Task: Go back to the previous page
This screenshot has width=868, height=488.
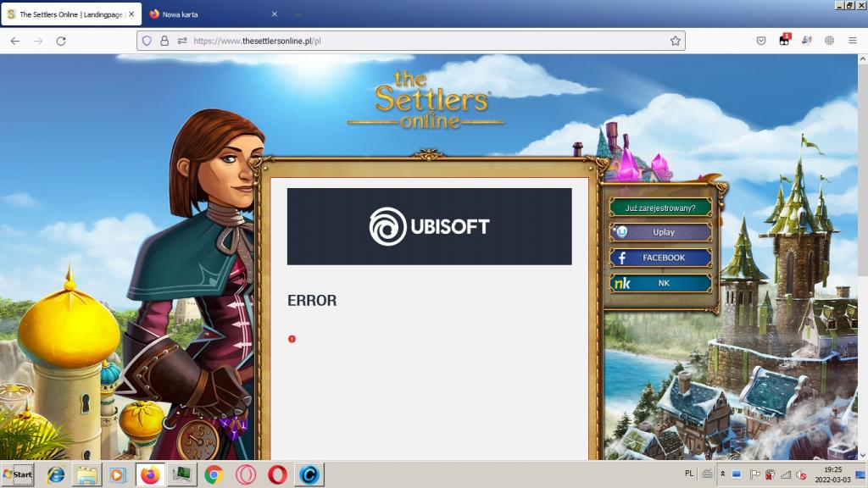Action: [15, 41]
